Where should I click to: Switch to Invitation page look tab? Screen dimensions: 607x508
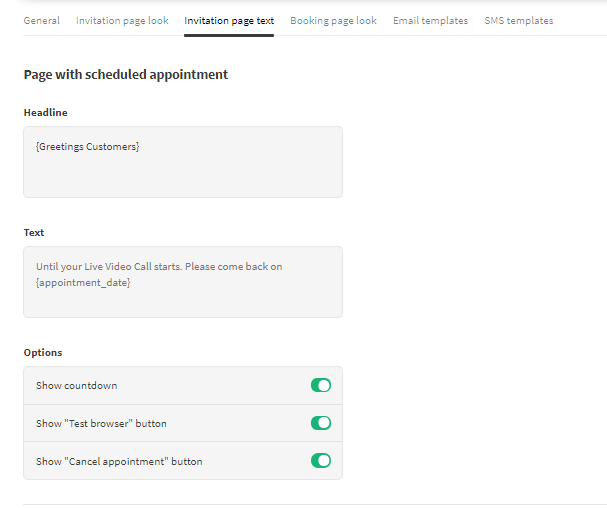pyautogui.click(x=122, y=20)
